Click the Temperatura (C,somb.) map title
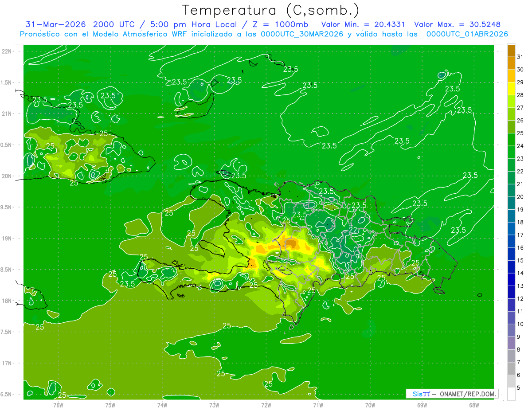This screenshot has height=411, width=532. pyautogui.click(x=270, y=10)
